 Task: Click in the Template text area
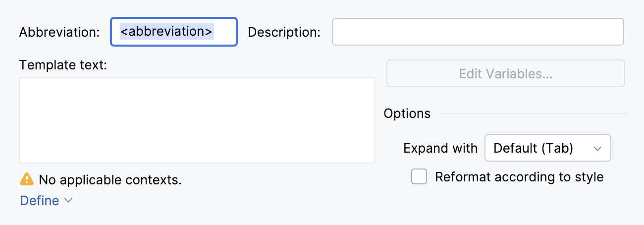click(x=197, y=120)
